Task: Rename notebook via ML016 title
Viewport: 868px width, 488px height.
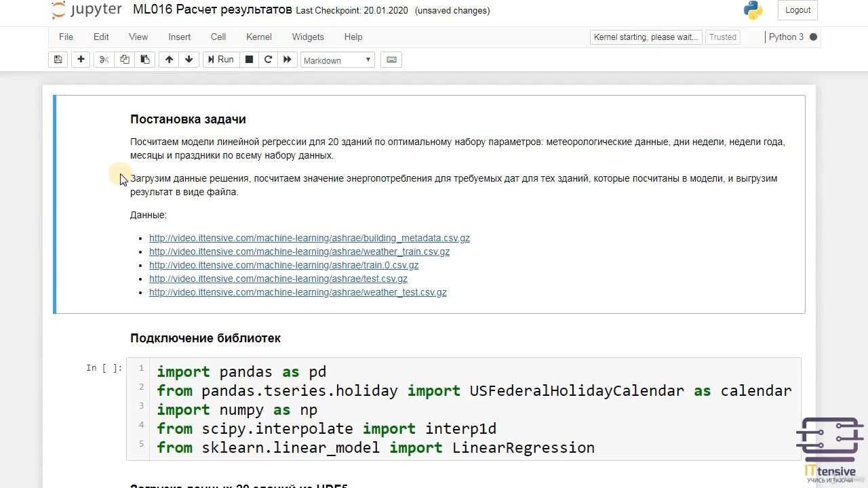Action: [x=213, y=10]
